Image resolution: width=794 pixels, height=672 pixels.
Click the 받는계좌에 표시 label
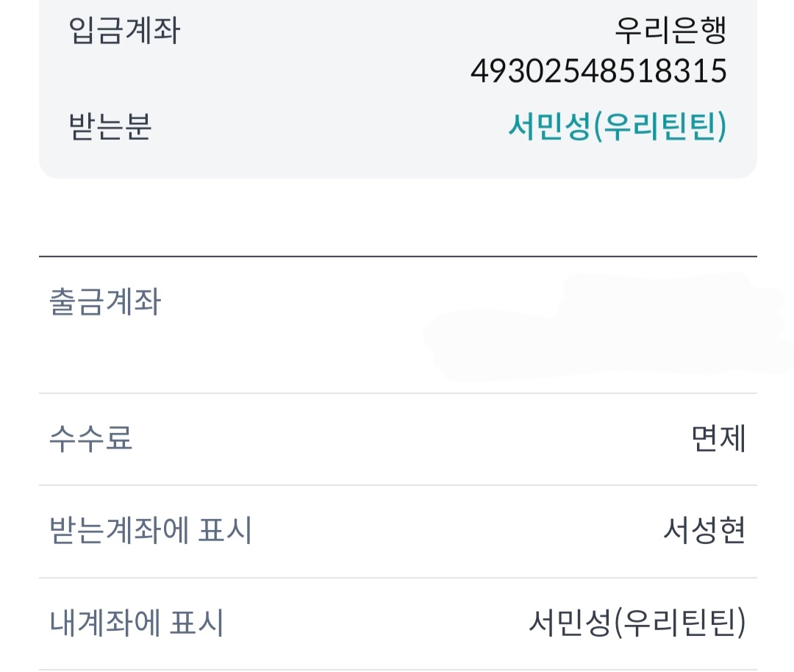click(x=151, y=531)
